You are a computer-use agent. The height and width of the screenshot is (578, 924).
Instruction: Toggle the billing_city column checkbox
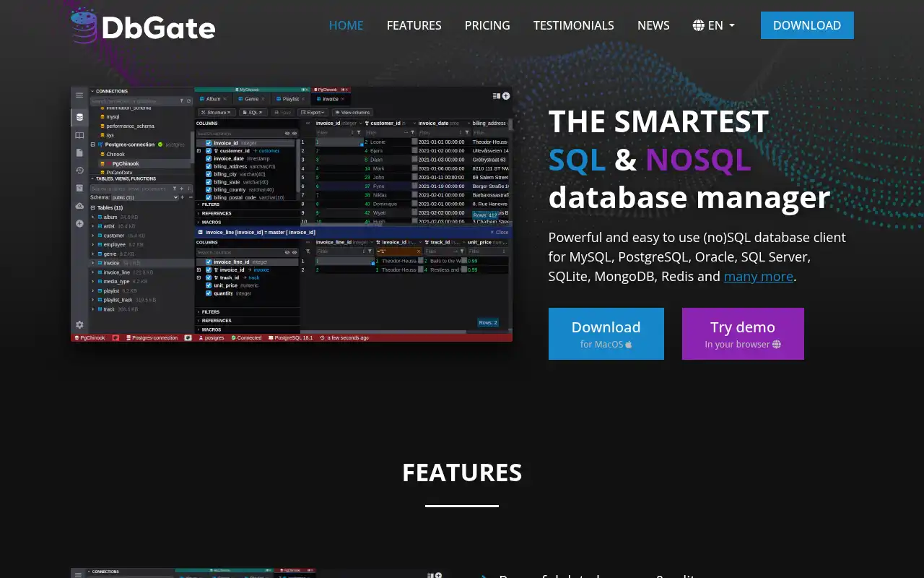click(x=209, y=174)
